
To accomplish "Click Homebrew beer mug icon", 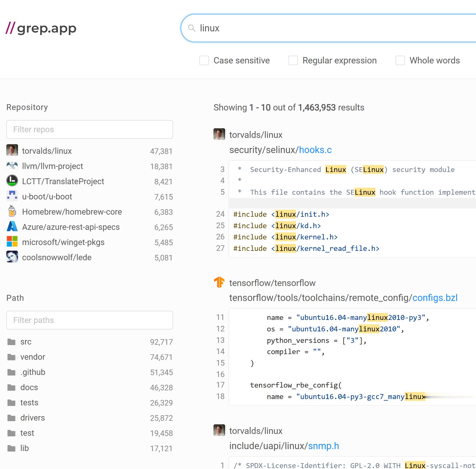I will [x=12, y=211].
